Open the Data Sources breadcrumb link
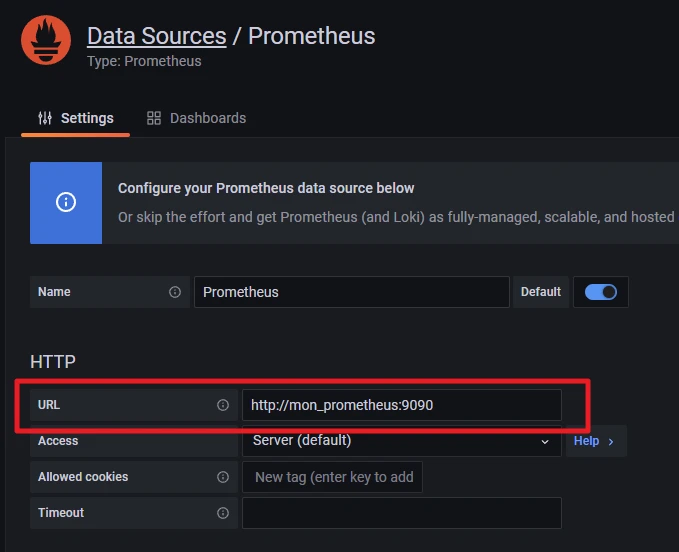Viewport: 679px width, 552px height. (156, 36)
